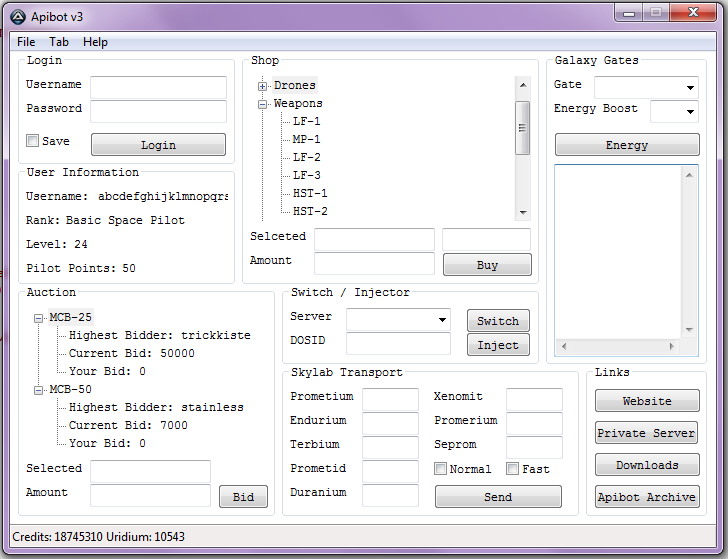Focus the shop Amount input field
This screenshot has height=559, width=728.
(x=374, y=263)
